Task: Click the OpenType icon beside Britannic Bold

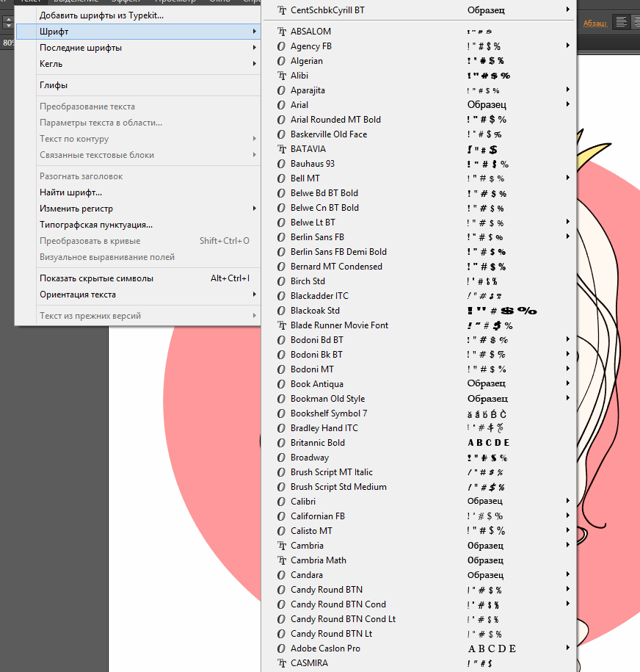Action: pos(281,443)
